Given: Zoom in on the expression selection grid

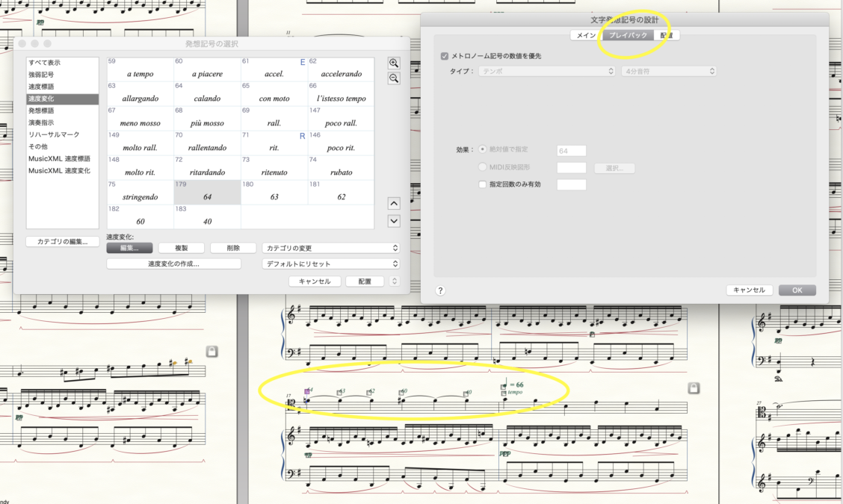Looking at the screenshot, I should point(394,63).
